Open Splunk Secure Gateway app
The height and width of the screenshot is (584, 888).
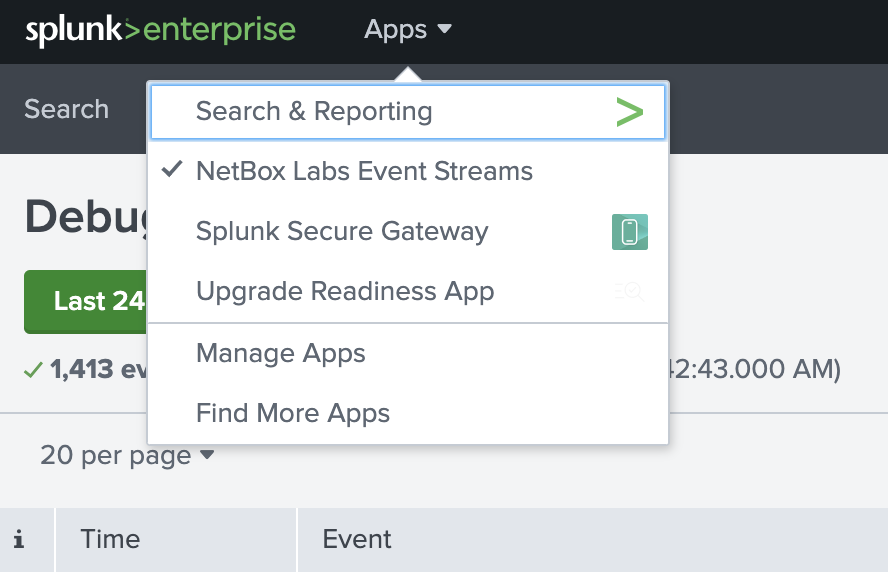pyautogui.click(x=408, y=231)
